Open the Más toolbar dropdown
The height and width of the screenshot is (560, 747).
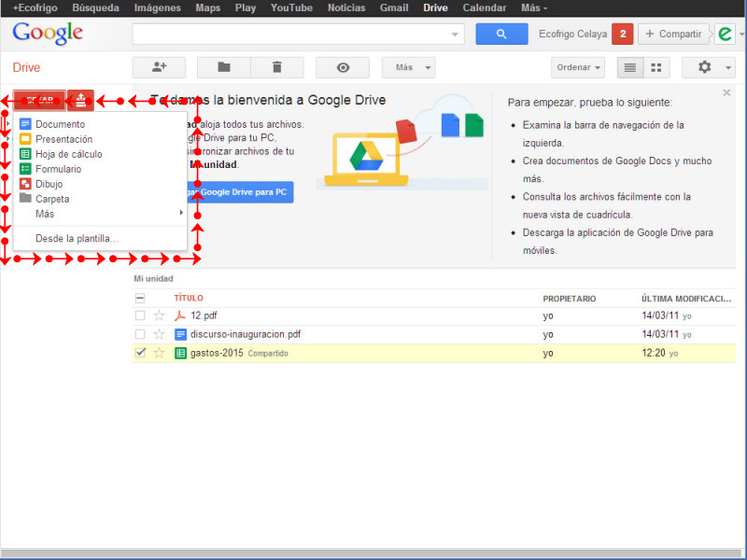408,67
